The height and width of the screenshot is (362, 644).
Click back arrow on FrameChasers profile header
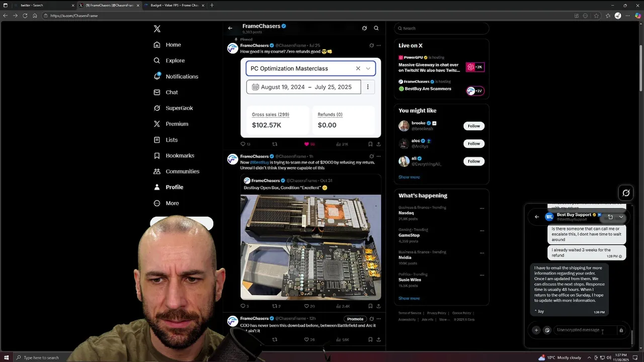point(230,28)
